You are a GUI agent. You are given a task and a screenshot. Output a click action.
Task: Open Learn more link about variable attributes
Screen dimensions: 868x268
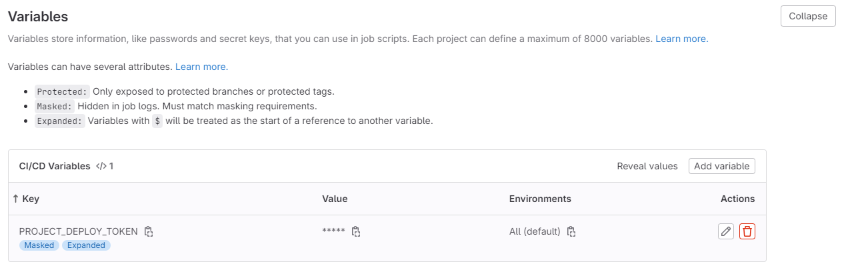click(x=201, y=67)
